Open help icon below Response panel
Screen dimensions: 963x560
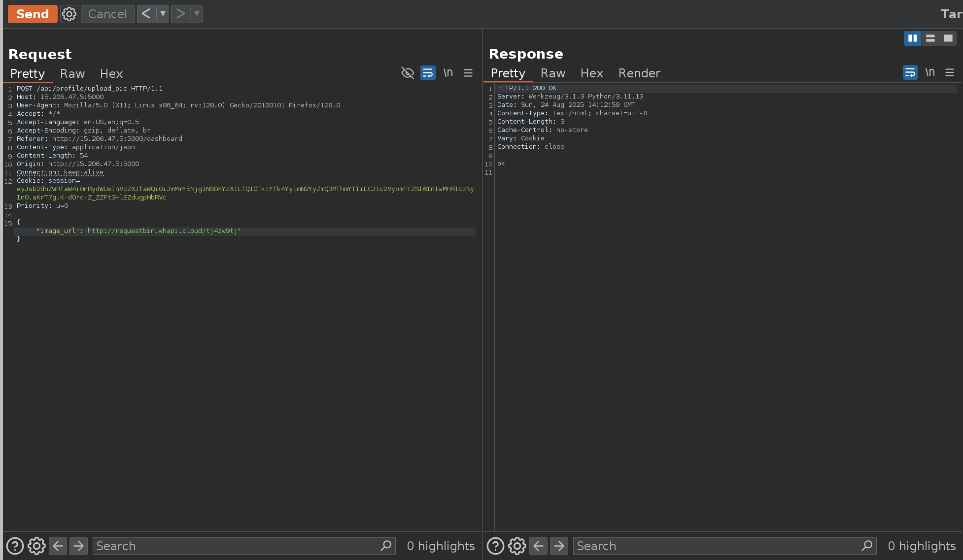(495, 546)
